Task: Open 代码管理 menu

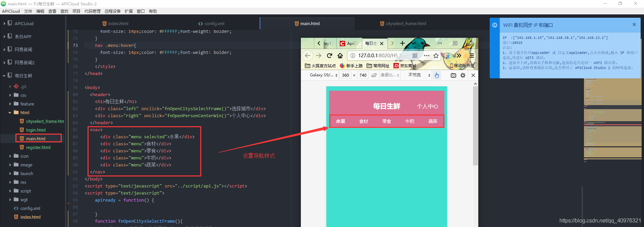Action: (93, 11)
